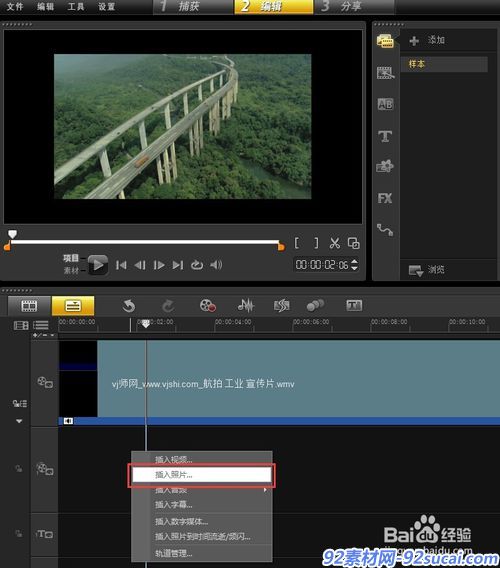Viewport: 500px width, 568px height.
Task: Toggle repeat playback
Action: point(197,265)
